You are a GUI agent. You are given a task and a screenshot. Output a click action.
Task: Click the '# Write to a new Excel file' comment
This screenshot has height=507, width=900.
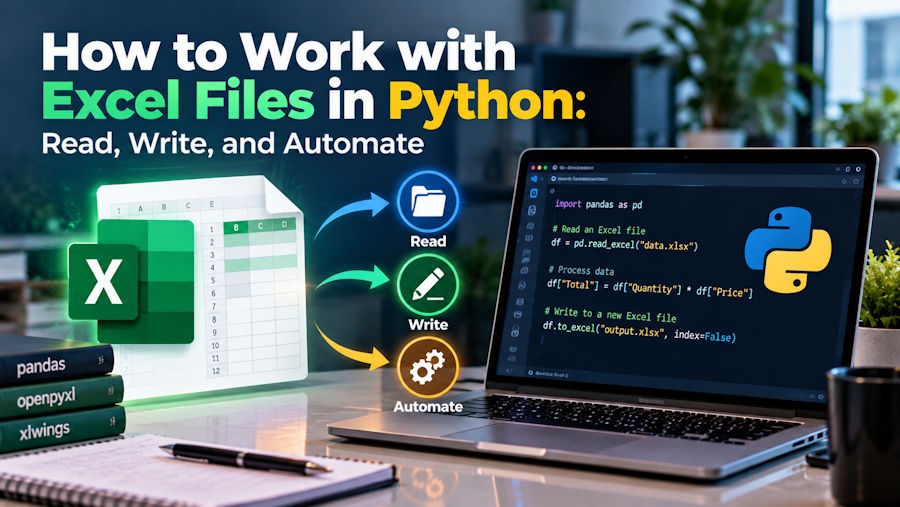point(610,314)
